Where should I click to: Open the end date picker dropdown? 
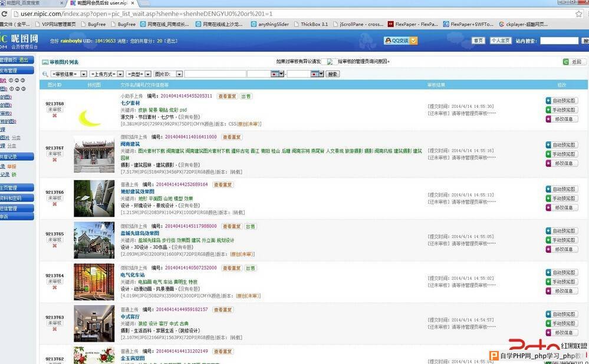317,74
